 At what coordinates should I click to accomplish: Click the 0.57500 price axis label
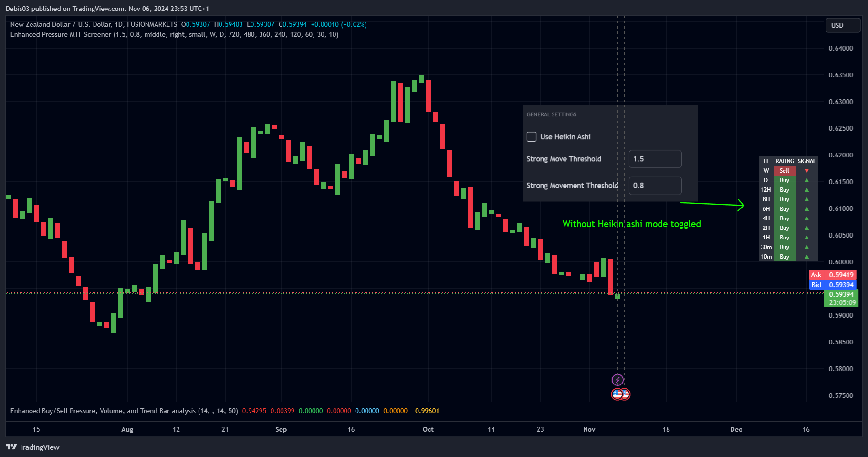[x=841, y=395]
